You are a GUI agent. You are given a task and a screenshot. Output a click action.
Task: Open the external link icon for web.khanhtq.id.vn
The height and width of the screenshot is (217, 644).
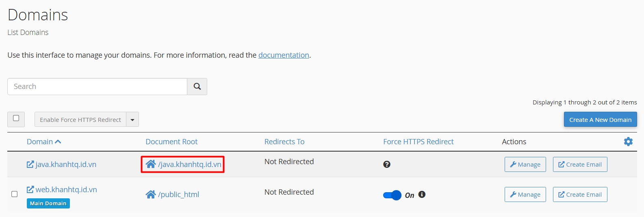30,190
